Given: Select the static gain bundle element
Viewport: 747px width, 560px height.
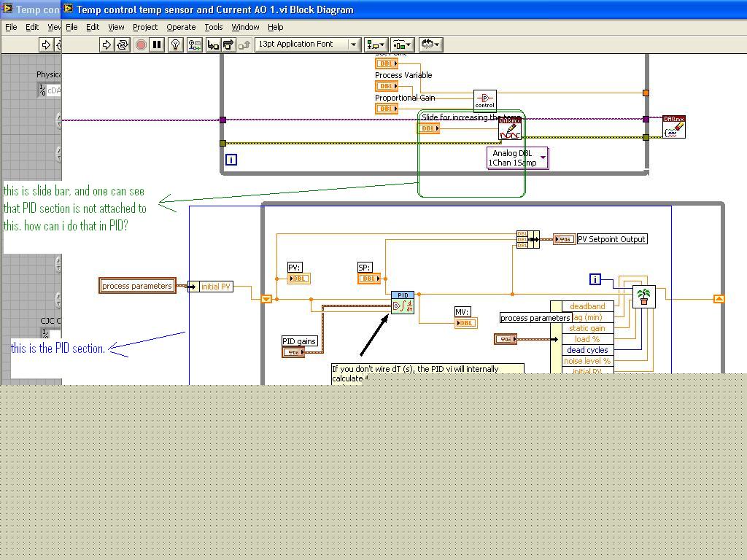Looking at the screenshot, I should coord(587,328).
